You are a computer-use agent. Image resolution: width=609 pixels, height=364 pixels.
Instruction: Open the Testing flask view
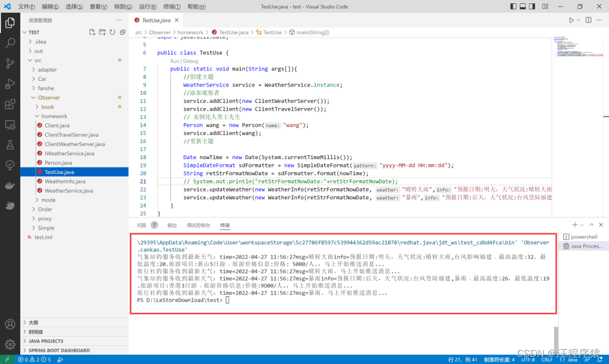[10, 145]
